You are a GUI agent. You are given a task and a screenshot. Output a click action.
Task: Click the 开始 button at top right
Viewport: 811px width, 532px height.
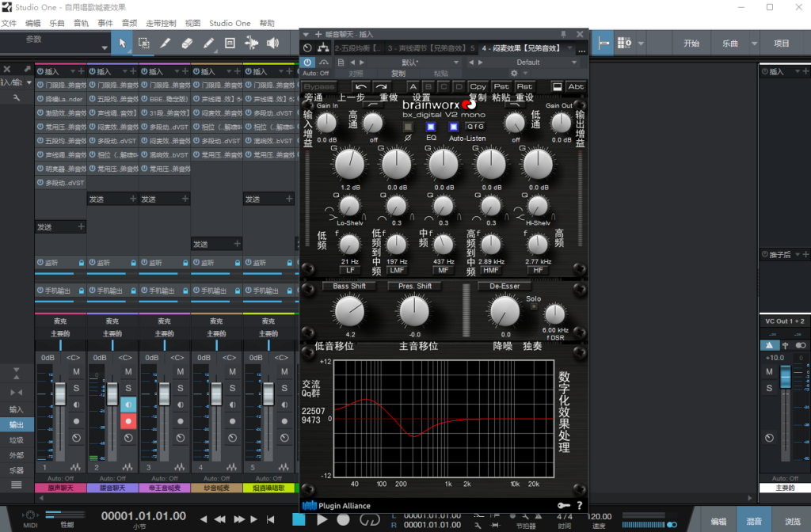(691, 44)
